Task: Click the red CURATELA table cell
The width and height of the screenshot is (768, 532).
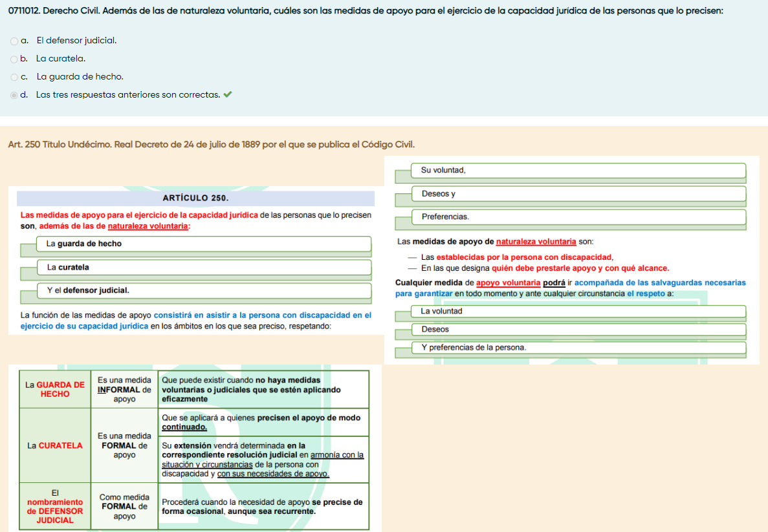Action: [55, 445]
